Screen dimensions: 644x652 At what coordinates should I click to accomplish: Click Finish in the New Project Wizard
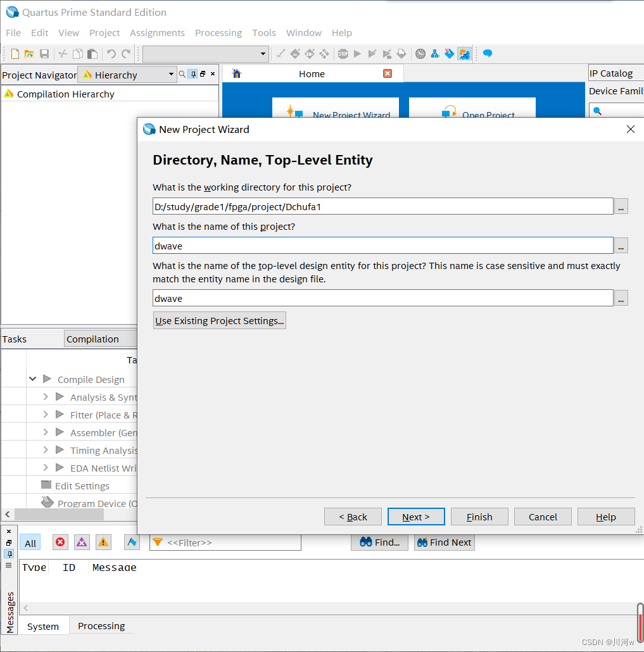479,517
